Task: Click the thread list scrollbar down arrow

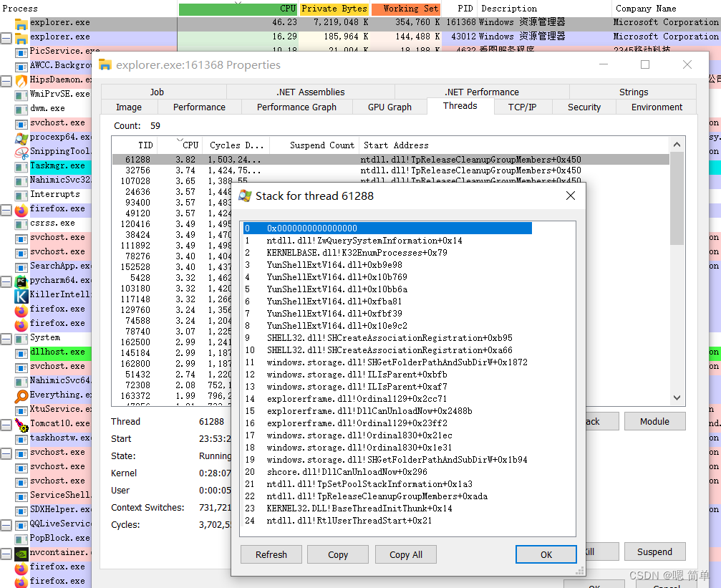Action: click(677, 397)
